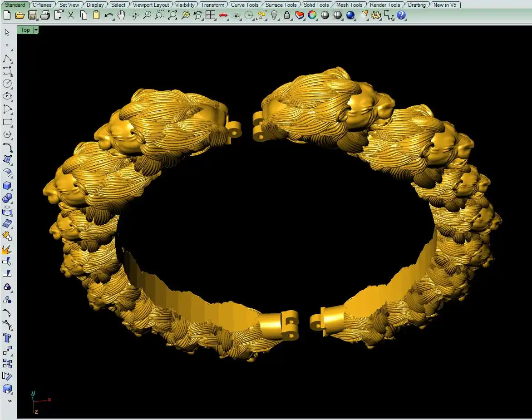Screen dimensions: 532x420
Task: Open the Top viewport dropdown arrow
Action: (x=36, y=30)
